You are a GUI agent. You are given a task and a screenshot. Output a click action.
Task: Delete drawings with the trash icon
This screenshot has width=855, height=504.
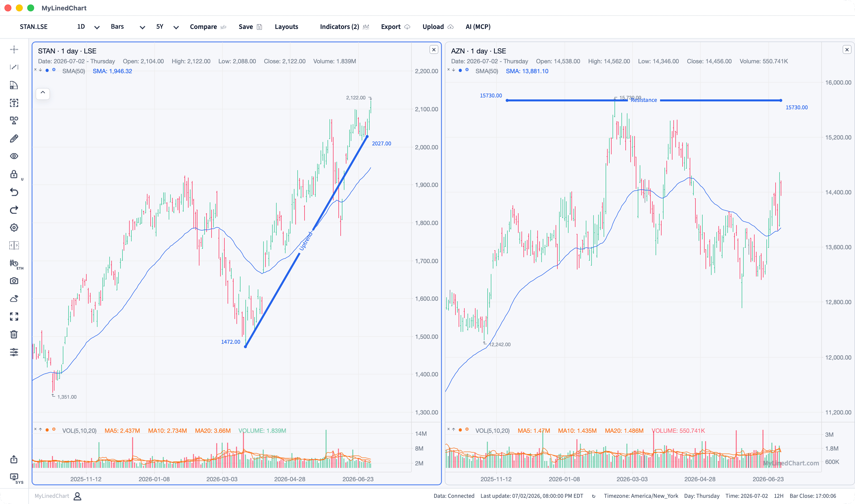[x=14, y=335]
